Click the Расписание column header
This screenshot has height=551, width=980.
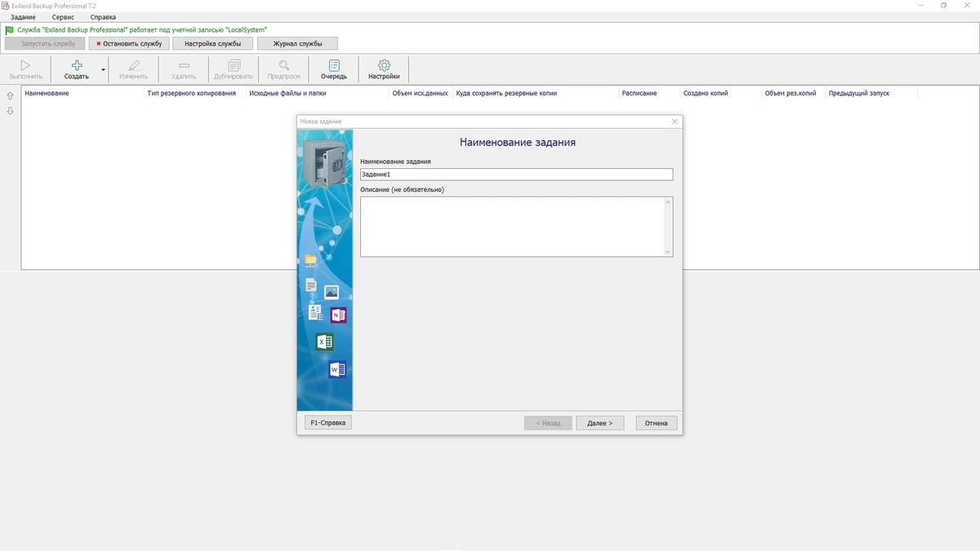coord(639,93)
